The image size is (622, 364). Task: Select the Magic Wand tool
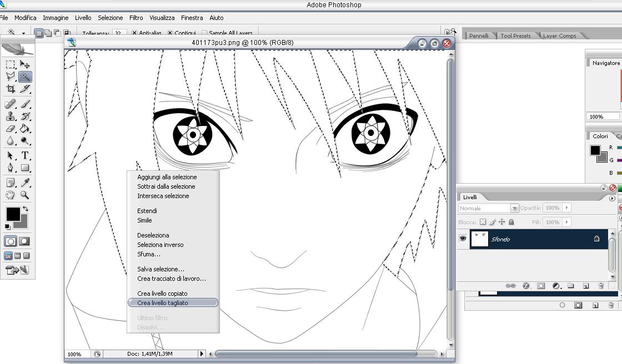coord(25,77)
